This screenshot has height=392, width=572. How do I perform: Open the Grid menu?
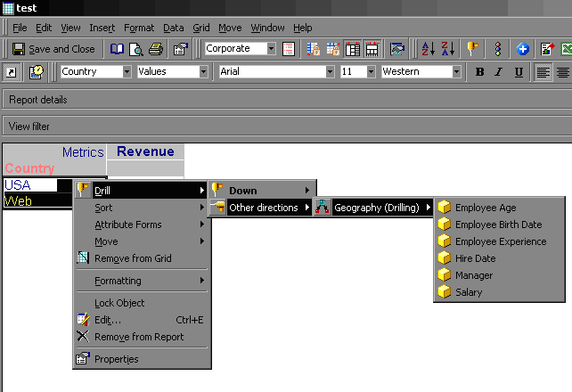[x=201, y=28]
